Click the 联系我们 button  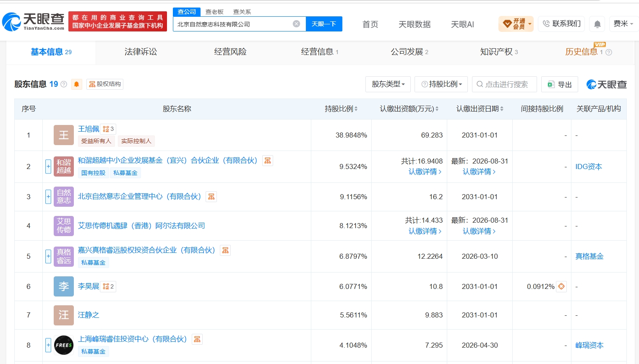point(561,24)
